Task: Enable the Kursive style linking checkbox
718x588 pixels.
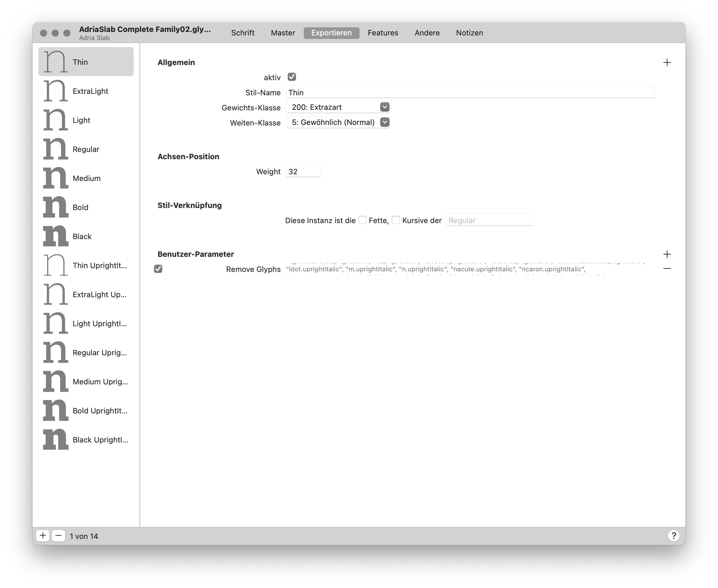Action: pos(395,220)
